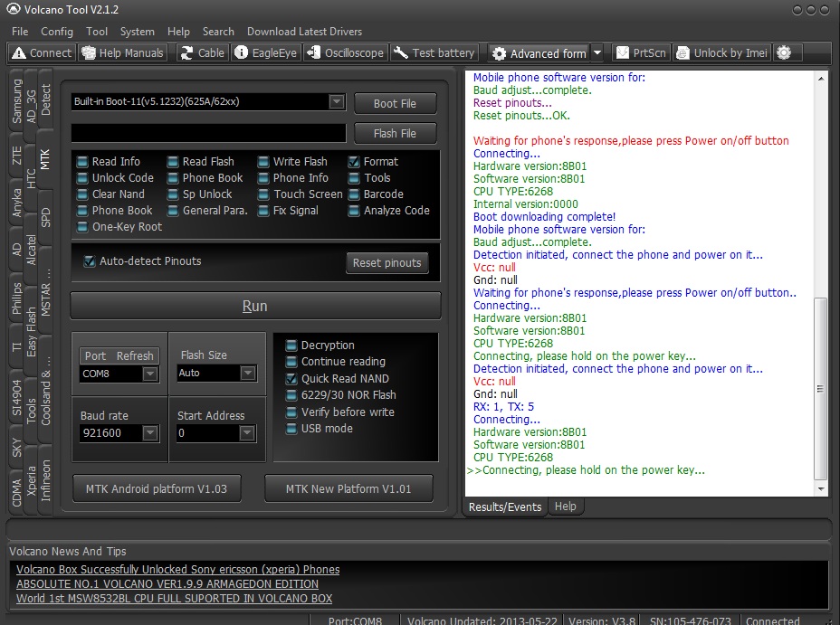The width and height of the screenshot is (840, 625).
Task: Open MTK Android platform V1.03
Action: 157,488
